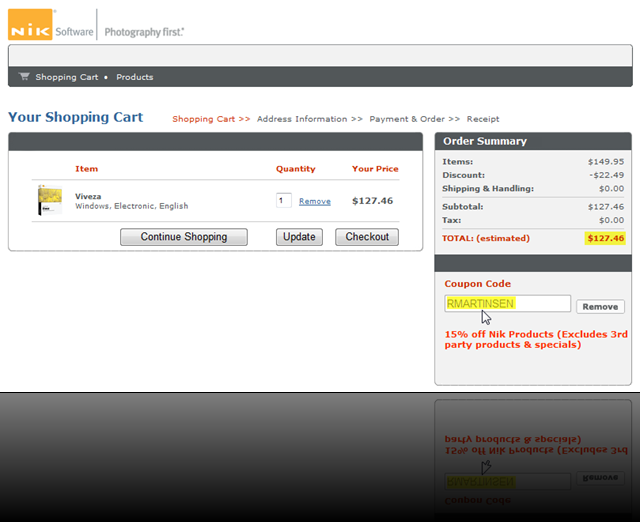Click the Your Price column header
Image resolution: width=640 pixels, height=522 pixels.
(x=375, y=169)
